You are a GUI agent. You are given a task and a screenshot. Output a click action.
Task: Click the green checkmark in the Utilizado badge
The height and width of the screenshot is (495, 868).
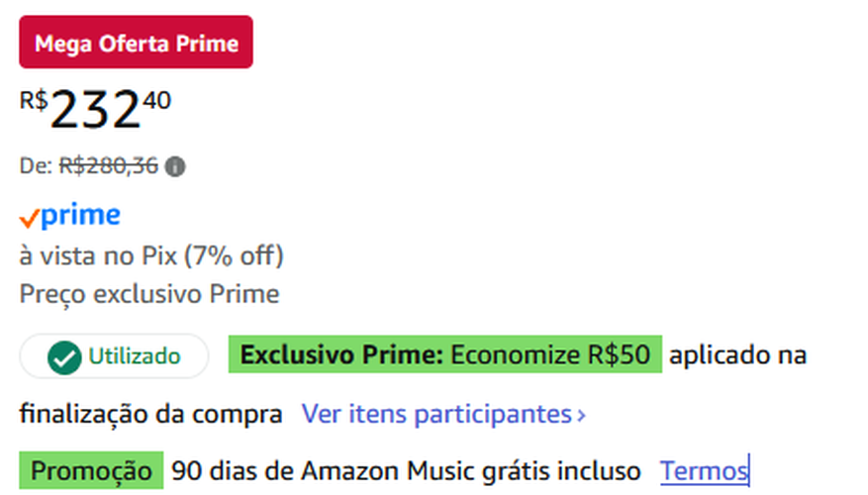click(64, 357)
